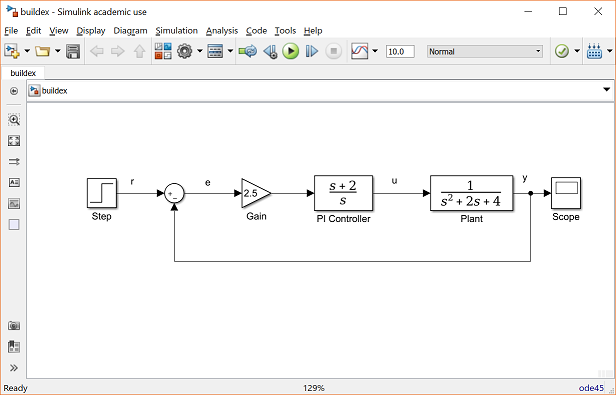Image resolution: width=616 pixels, height=395 pixels.
Task: Save the model with floppy disk icon
Action: click(x=73, y=51)
